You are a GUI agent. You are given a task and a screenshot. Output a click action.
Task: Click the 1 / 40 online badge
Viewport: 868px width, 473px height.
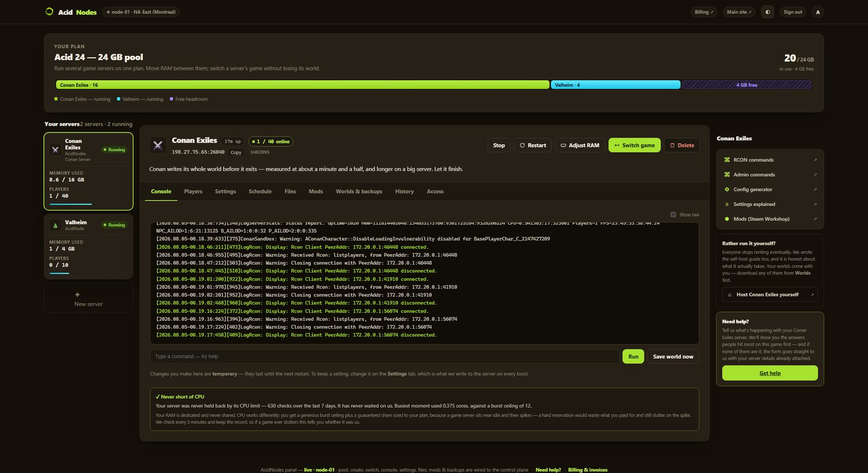pos(271,142)
